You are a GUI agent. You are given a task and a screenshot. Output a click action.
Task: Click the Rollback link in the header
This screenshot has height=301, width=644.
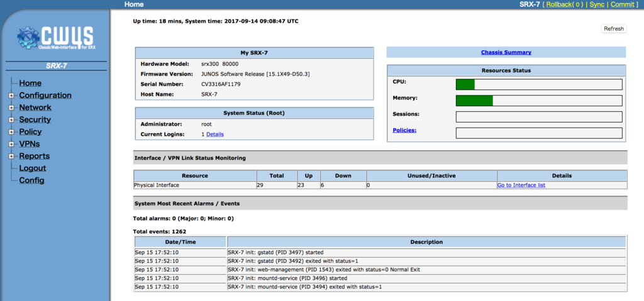pyautogui.click(x=565, y=4)
